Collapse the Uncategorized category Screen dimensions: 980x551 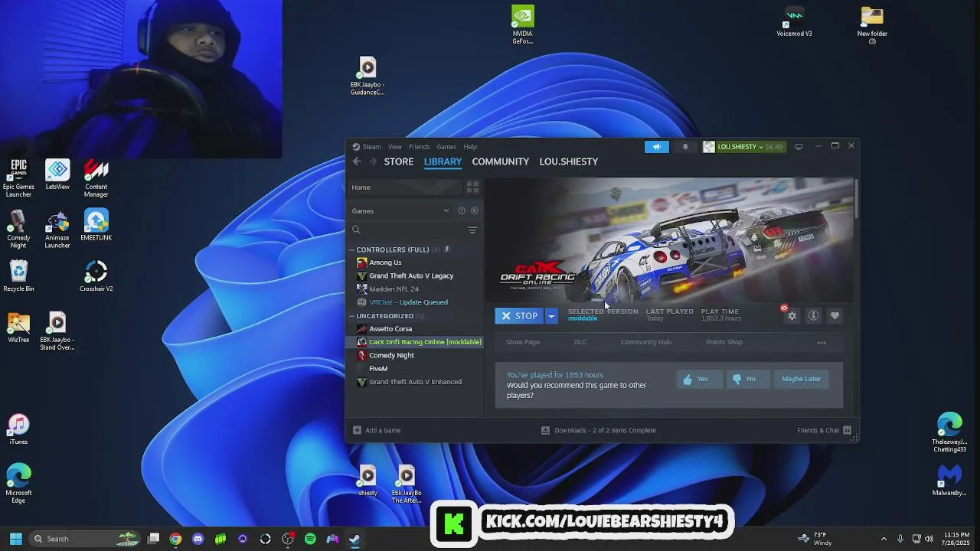point(352,315)
